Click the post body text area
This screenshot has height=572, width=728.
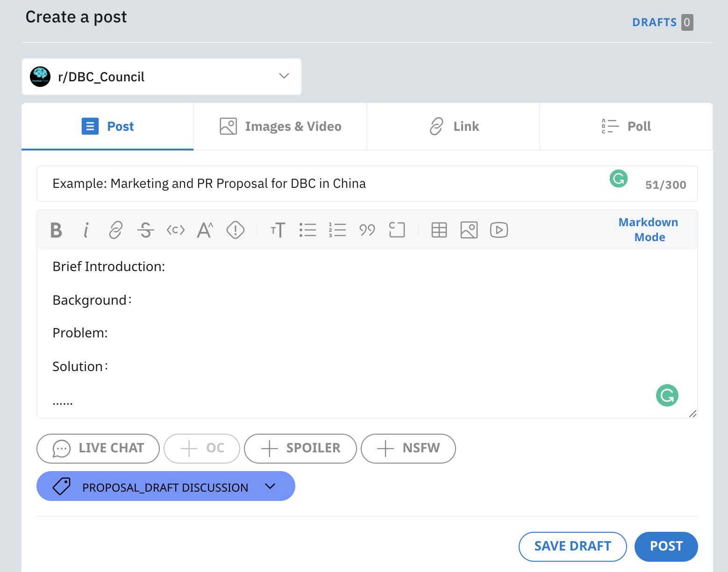pos(367,334)
